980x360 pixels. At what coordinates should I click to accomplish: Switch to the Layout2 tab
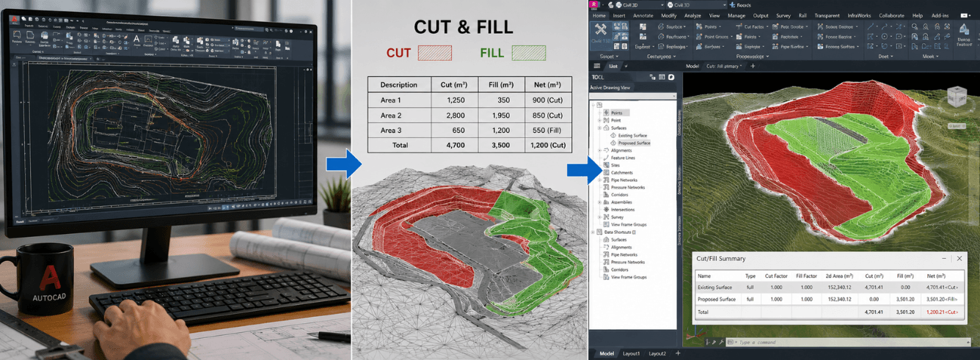tap(657, 353)
